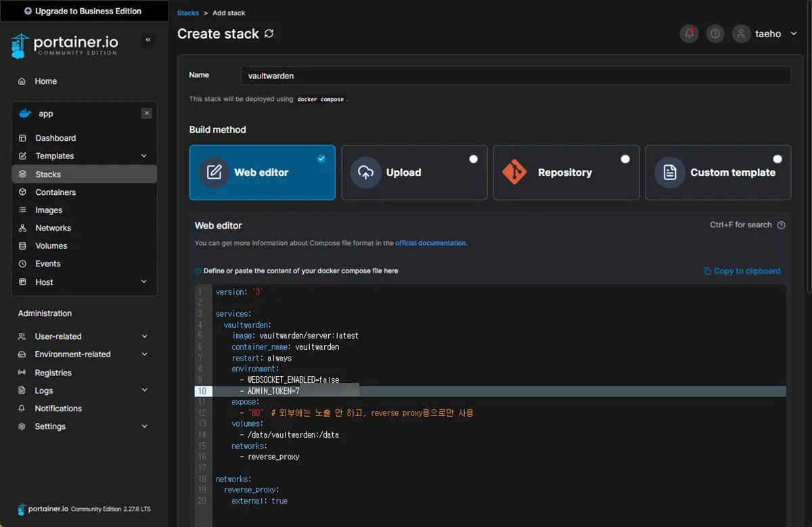Screen dimensions: 812x527
Task: Choose the Custom template build method
Action: point(718,173)
